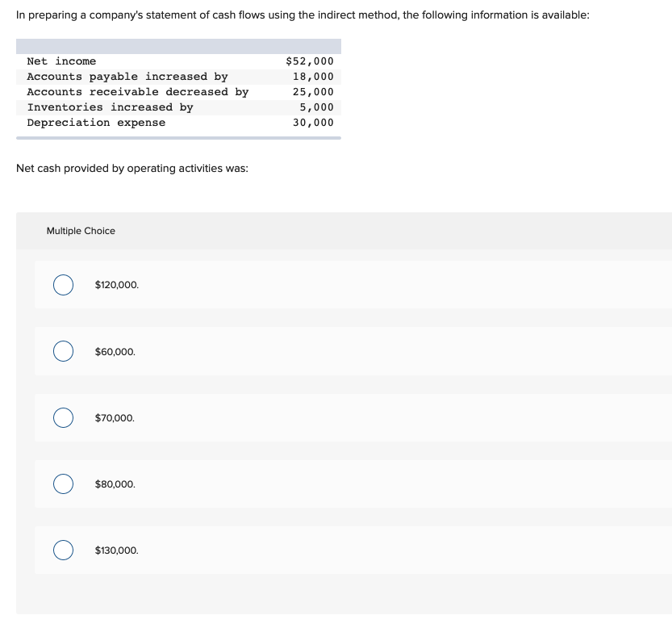Select the Inventories increased row
The width and height of the screenshot is (672, 628).
tap(177, 107)
